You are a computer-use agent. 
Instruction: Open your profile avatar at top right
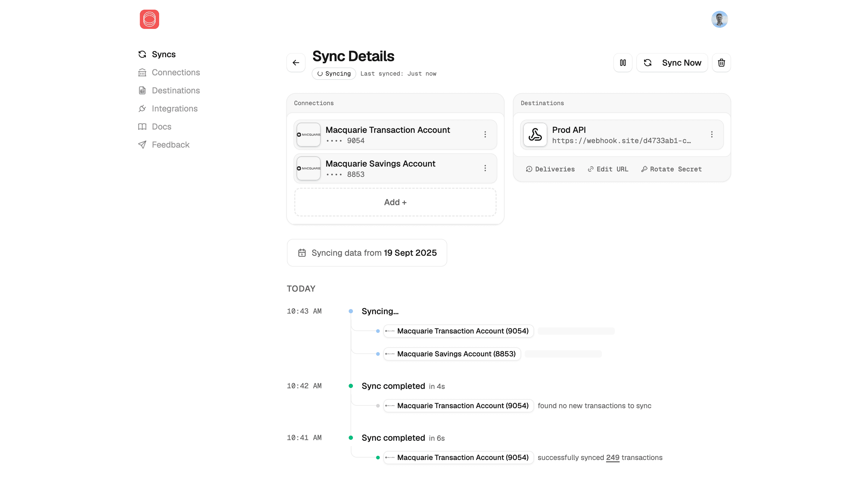tap(719, 19)
